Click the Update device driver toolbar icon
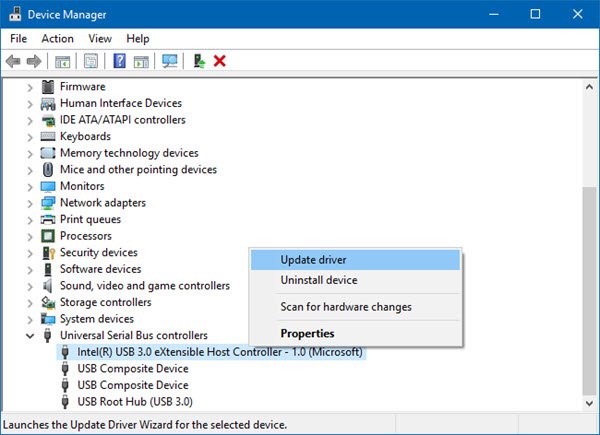Image resolution: width=600 pixels, height=435 pixels. [199, 61]
